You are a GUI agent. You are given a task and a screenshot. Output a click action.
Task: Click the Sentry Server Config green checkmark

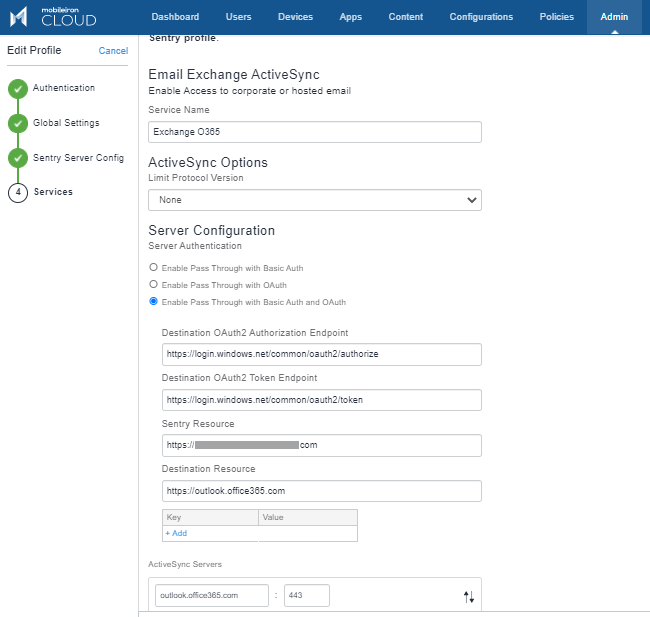pos(18,158)
